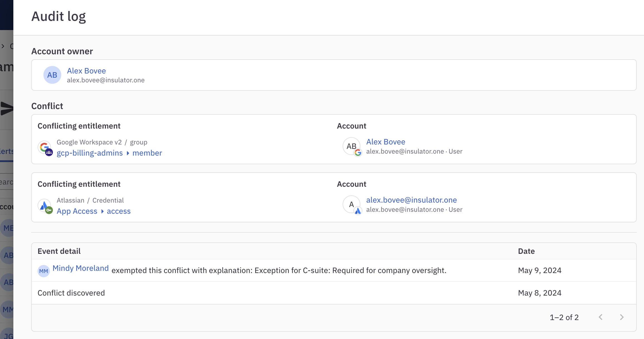Image resolution: width=644 pixels, height=339 pixels.
Task: Go to the next page of events
Action: point(621,317)
